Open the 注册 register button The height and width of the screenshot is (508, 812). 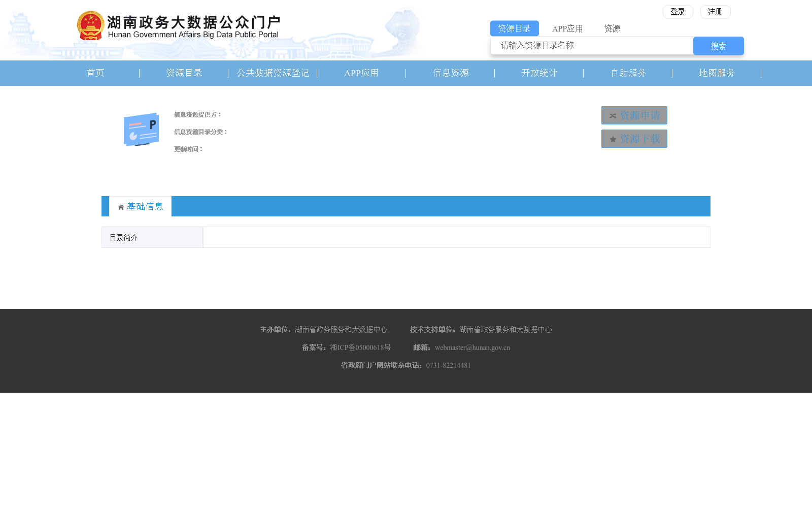point(715,12)
